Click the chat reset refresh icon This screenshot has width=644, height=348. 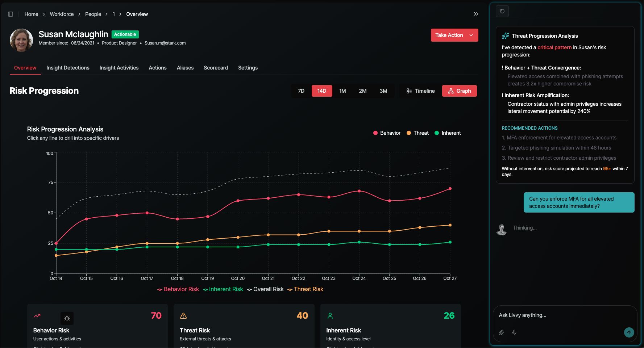(x=502, y=11)
